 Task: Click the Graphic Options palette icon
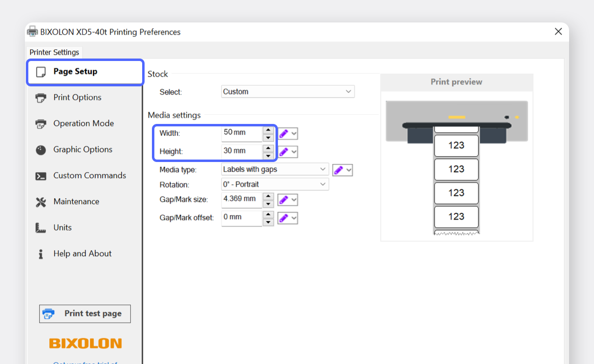point(41,150)
